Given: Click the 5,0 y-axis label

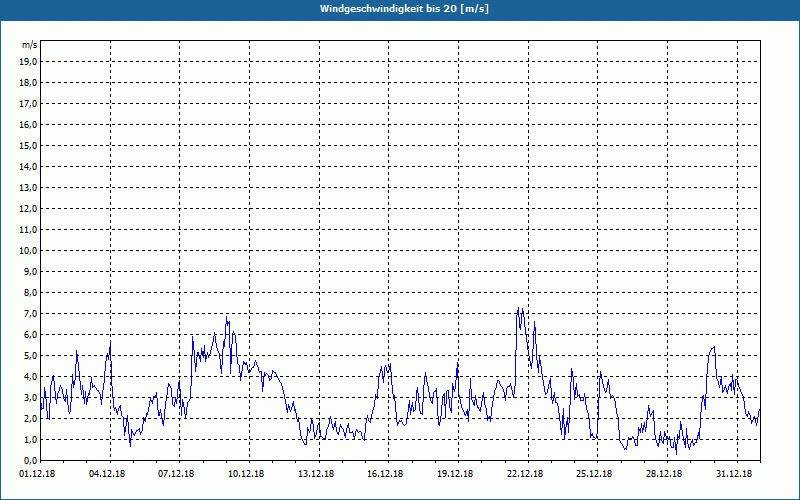Looking at the screenshot, I should click(30, 355).
